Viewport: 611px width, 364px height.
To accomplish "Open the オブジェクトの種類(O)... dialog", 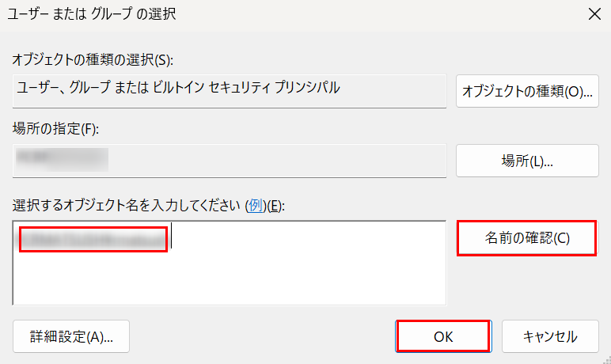I will pyautogui.click(x=527, y=91).
